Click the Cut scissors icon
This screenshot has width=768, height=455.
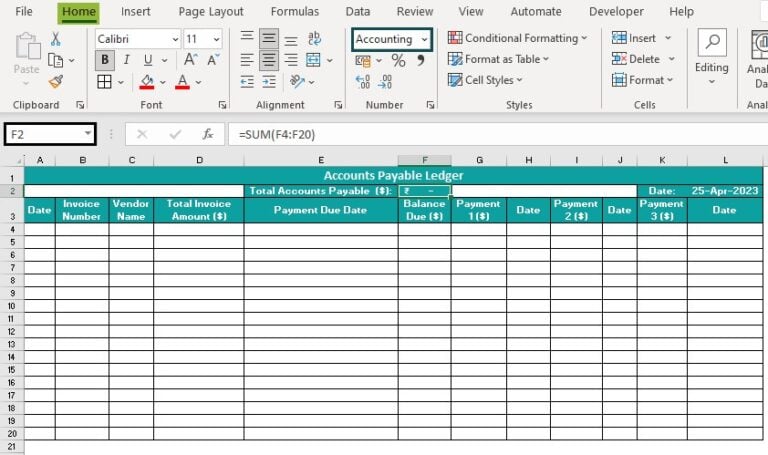55,39
